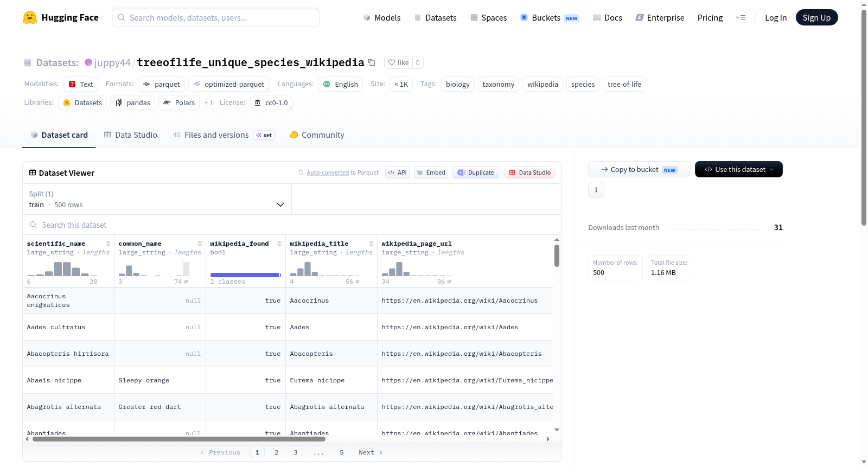Select the English language tag

(341, 84)
